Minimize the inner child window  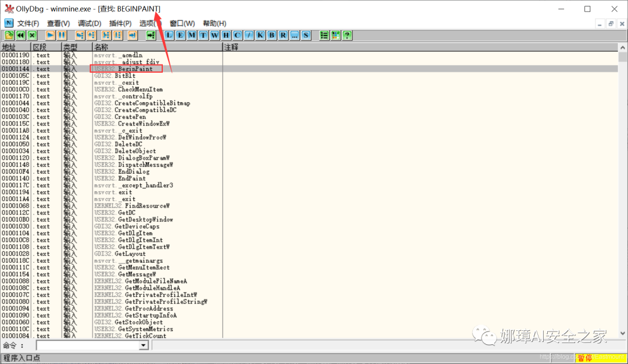pyautogui.click(x=600, y=24)
